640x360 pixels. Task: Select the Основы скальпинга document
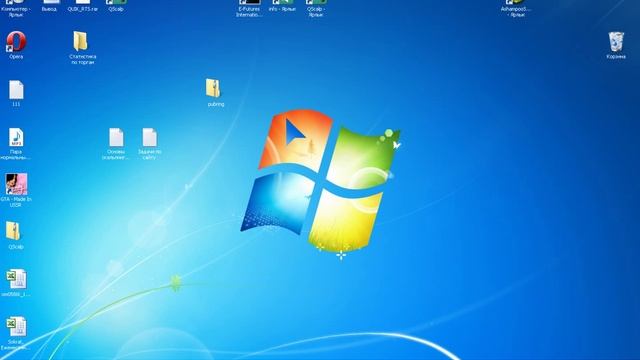(116, 144)
